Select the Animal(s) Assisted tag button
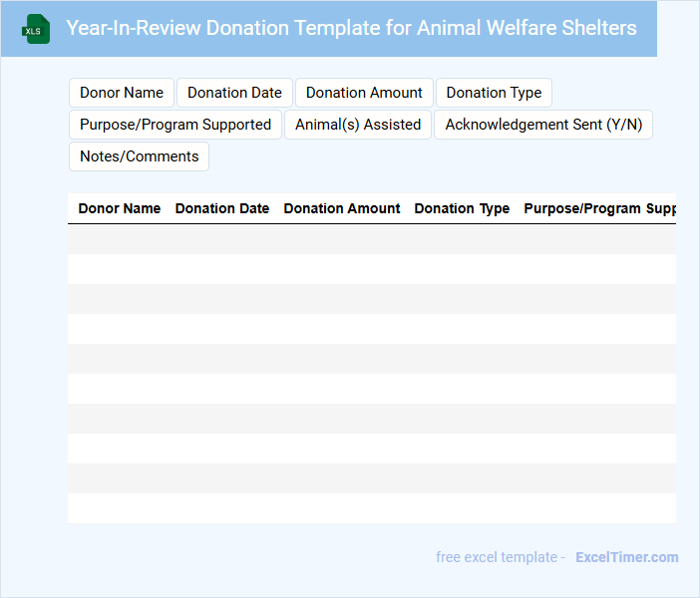700x598 pixels. point(358,125)
